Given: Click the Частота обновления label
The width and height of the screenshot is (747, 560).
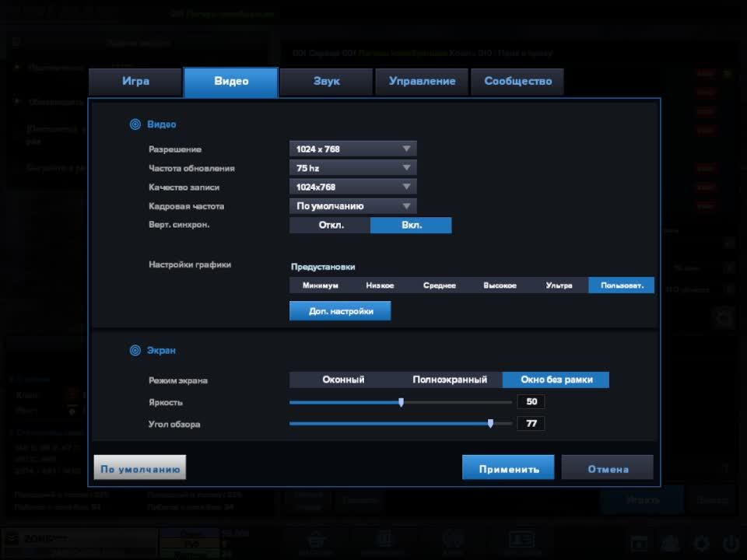Looking at the screenshot, I should 191,169.
